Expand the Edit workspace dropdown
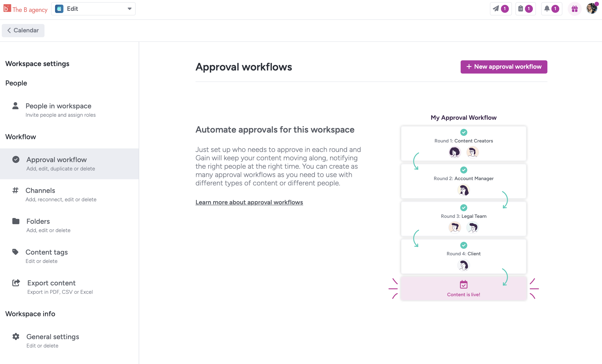 pos(93,9)
